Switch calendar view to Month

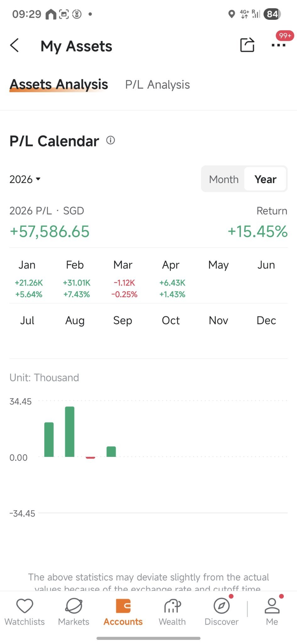tap(224, 179)
